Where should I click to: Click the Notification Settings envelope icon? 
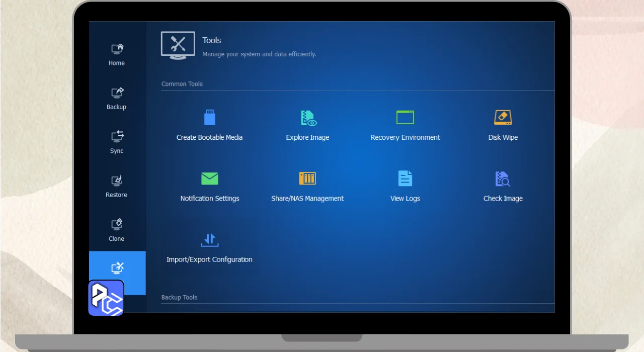click(x=210, y=179)
